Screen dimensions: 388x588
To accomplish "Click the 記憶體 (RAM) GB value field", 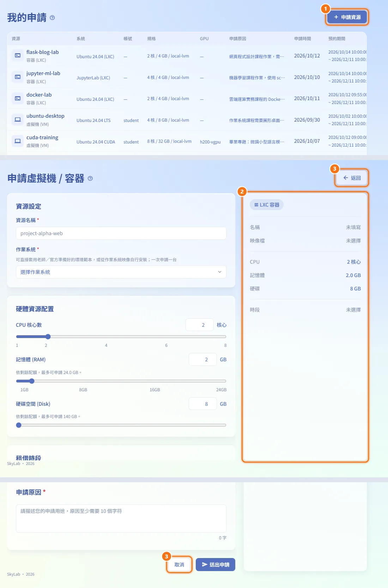I will coord(203,360).
